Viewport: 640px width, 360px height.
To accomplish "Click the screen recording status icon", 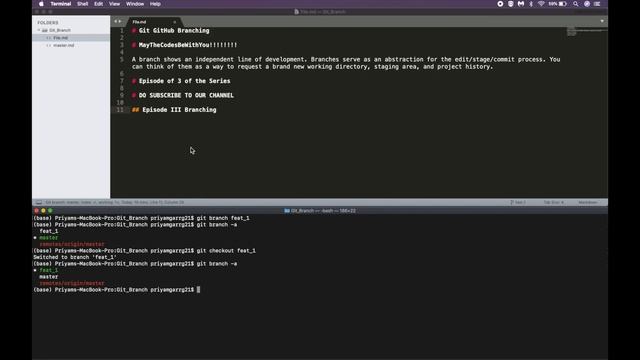I will [x=500, y=4].
